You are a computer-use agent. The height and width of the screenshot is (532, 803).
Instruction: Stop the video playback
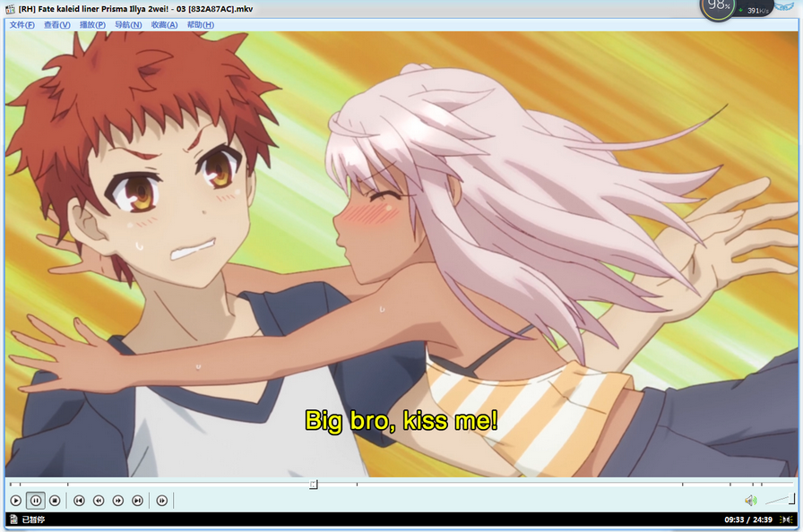click(x=55, y=501)
